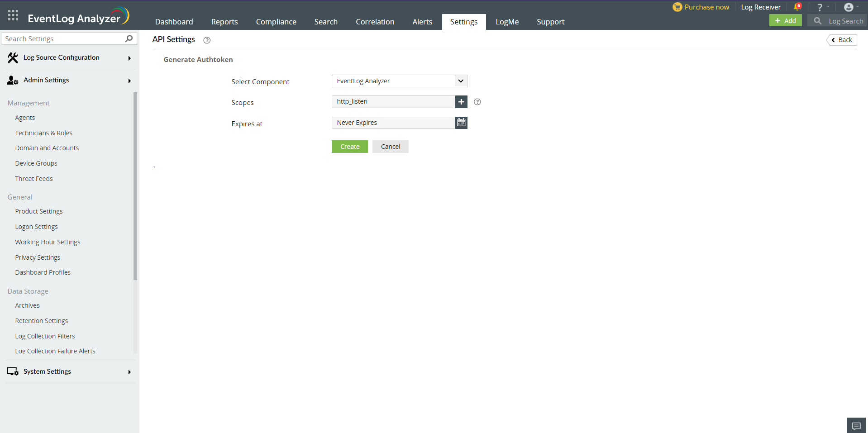Screen dimensions: 868x433
Task: Open Privacy Settings
Action: [x=38, y=257]
